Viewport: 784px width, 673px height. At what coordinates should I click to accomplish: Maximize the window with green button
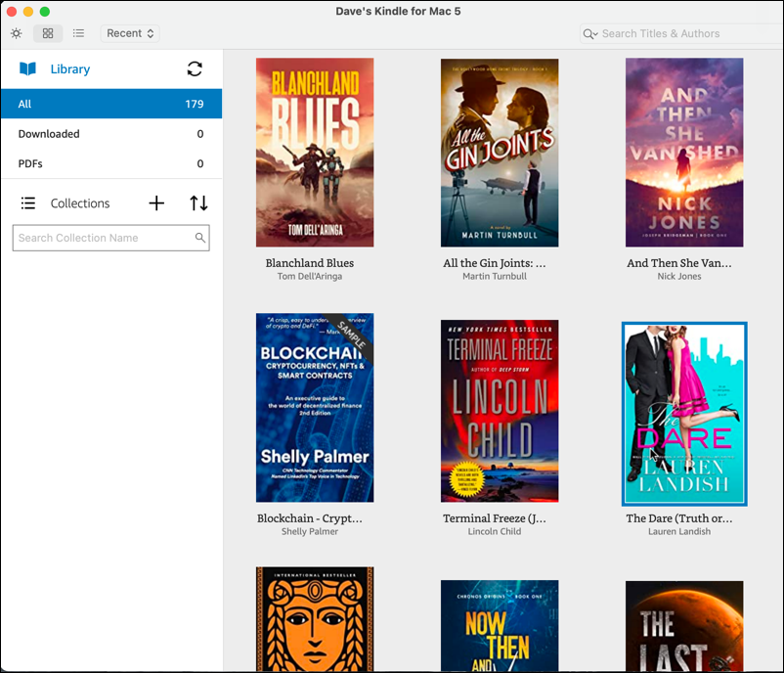coord(45,12)
